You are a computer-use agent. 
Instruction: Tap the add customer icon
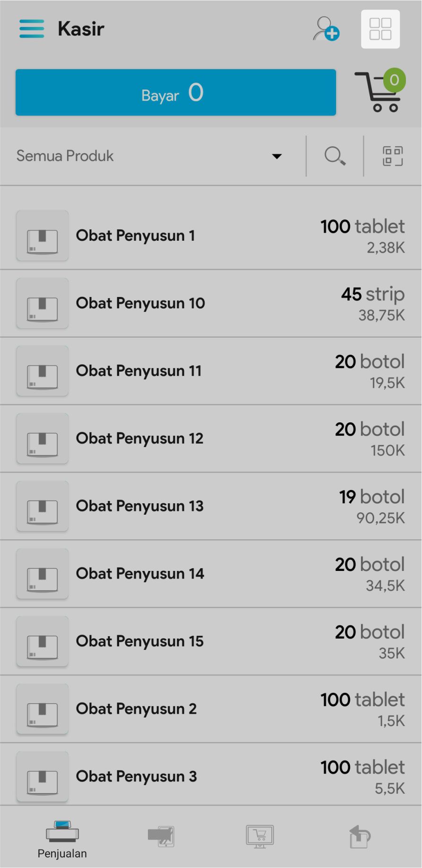[x=326, y=29]
